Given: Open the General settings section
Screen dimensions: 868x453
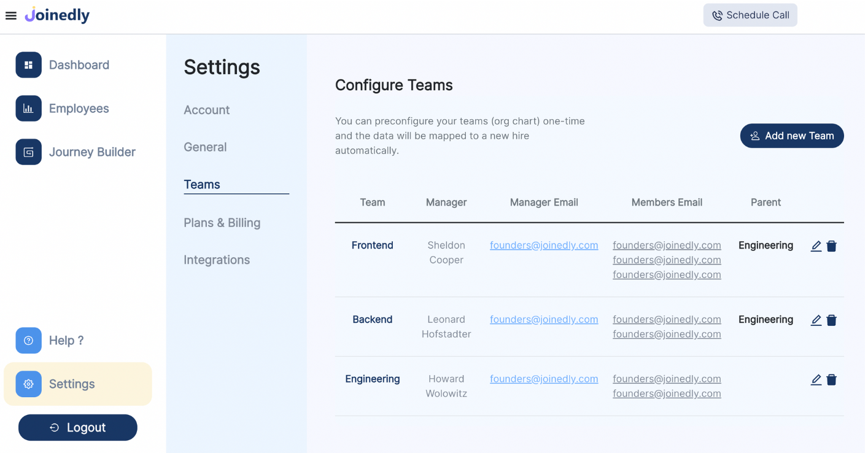Looking at the screenshot, I should point(205,147).
